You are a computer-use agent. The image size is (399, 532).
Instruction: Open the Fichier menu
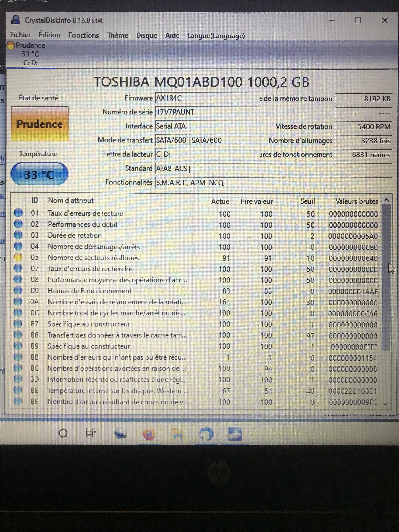click(x=20, y=35)
